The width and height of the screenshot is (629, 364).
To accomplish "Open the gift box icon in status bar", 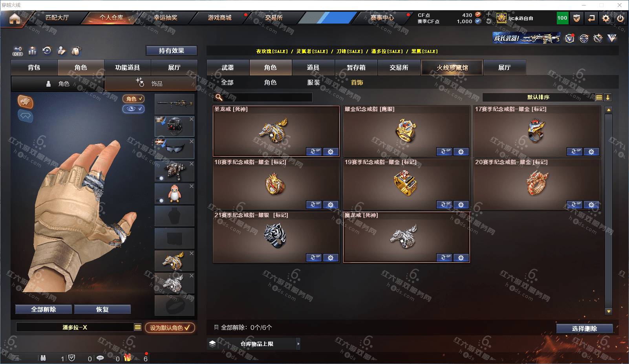I will [x=128, y=358].
